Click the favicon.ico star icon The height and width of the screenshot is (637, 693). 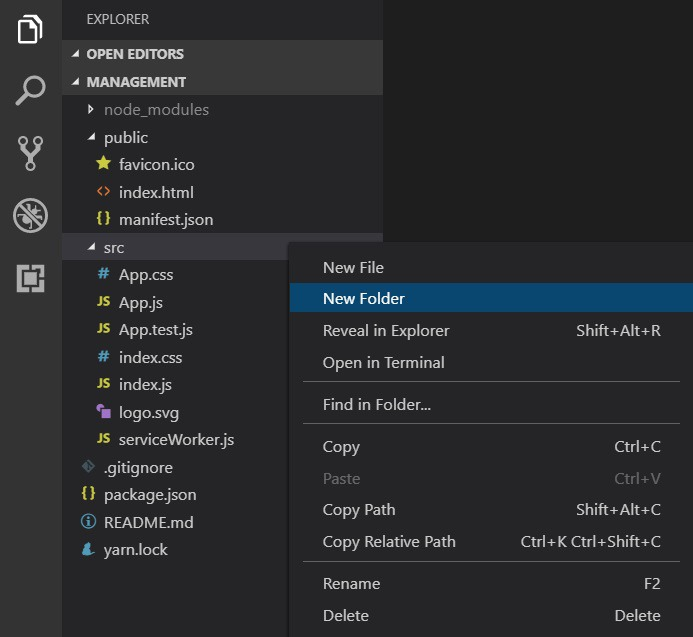point(103,165)
